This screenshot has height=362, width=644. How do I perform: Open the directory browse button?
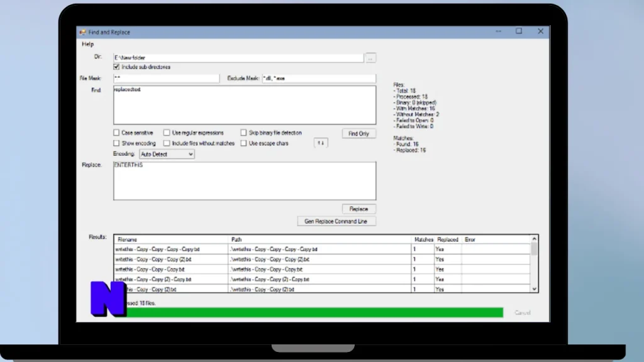pyautogui.click(x=370, y=58)
